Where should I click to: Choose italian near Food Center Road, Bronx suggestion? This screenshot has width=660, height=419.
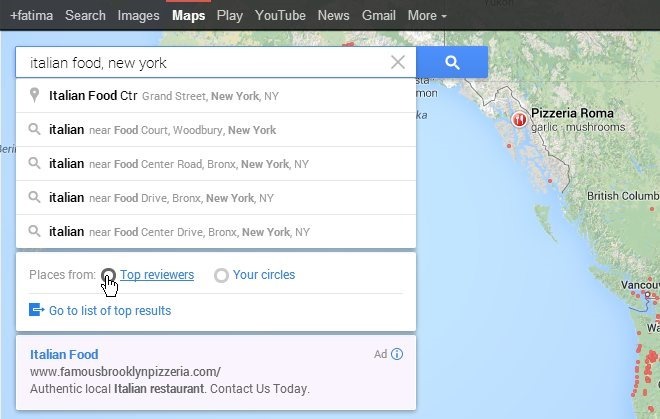coord(216,164)
